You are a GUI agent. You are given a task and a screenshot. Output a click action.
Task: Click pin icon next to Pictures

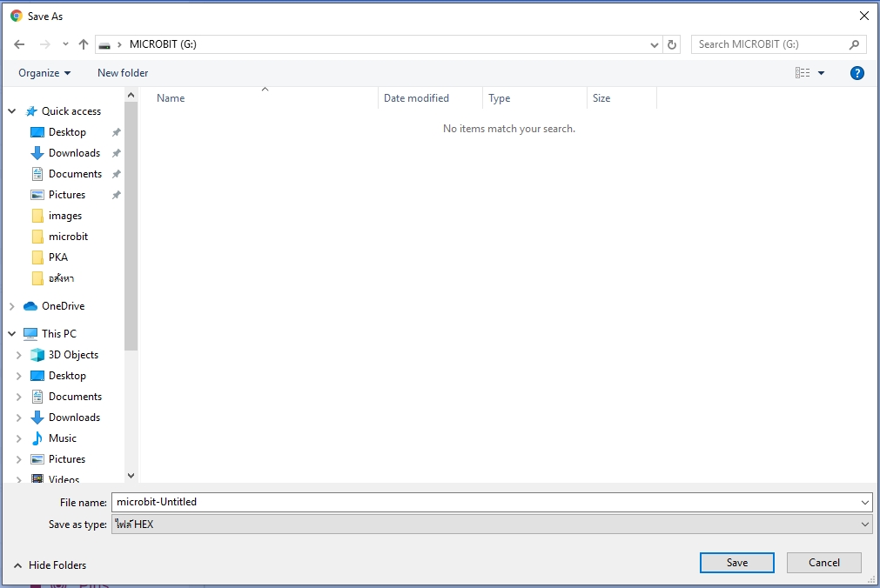116,195
